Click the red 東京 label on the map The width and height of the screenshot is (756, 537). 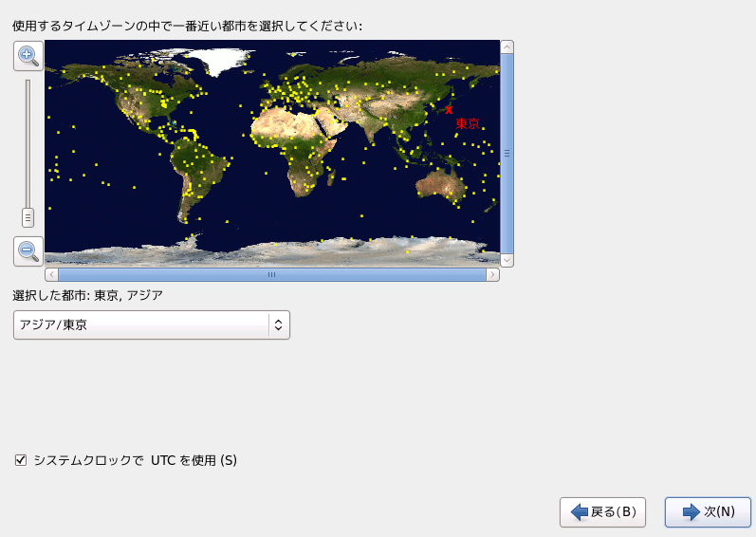coord(467,124)
